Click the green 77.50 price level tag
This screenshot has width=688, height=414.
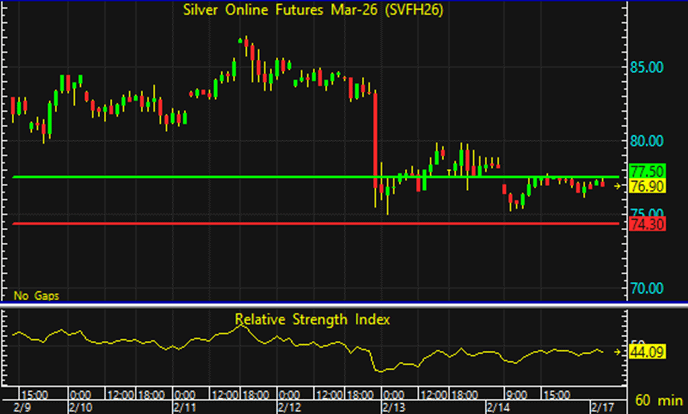[x=642, y=171]
